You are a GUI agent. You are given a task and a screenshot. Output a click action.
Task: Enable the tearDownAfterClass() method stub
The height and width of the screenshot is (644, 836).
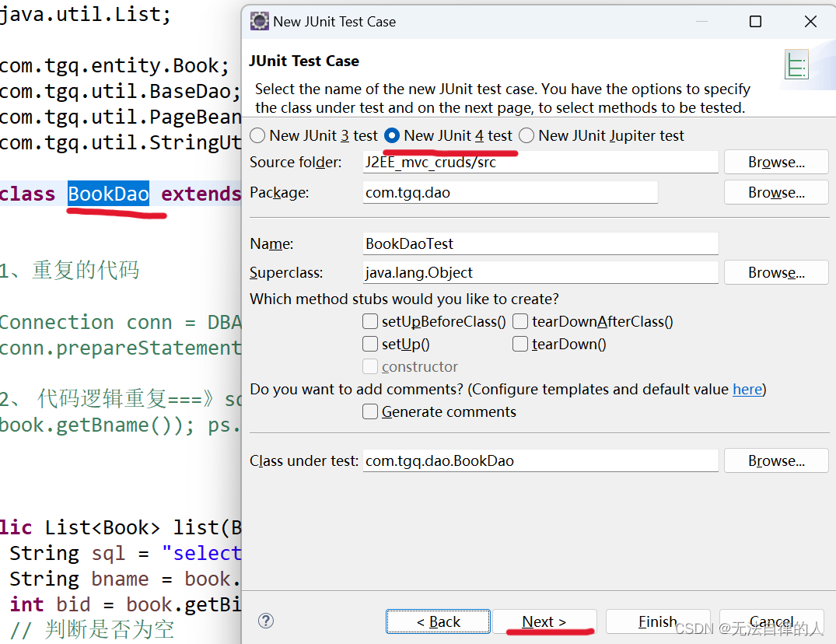[x=519, y=321]
